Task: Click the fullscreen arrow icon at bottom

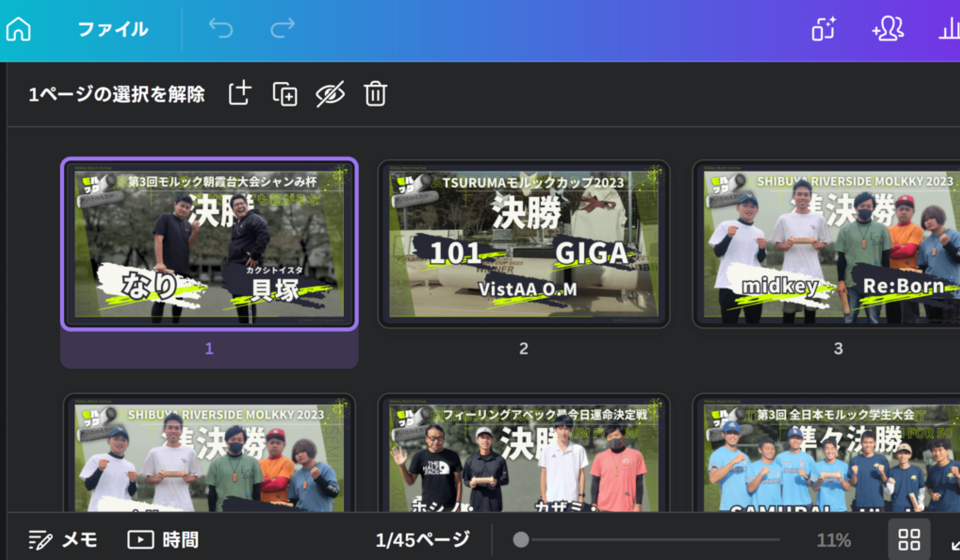Action: [x=955, y=543]
